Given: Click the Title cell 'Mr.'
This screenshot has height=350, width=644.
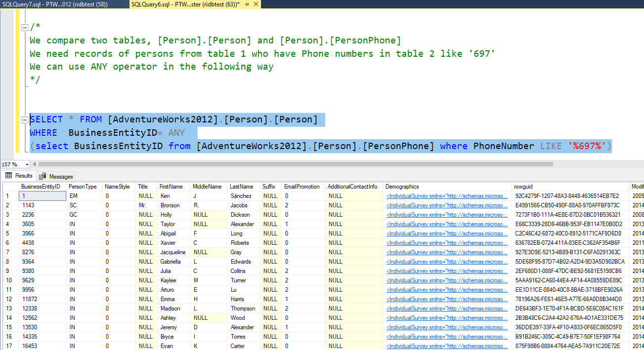Looking at the screenshot, I should coord(146,205).
